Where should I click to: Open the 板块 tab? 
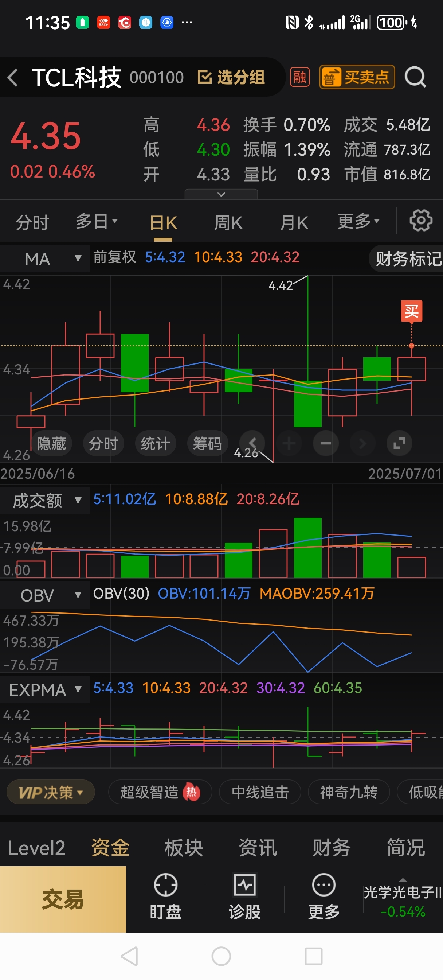[184, 848]
